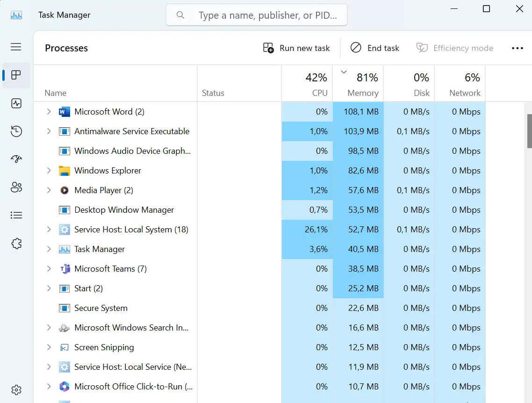Expand the Microsoft Word process group
The width and height of the screenshot is (532, 403).
point(49,112)
